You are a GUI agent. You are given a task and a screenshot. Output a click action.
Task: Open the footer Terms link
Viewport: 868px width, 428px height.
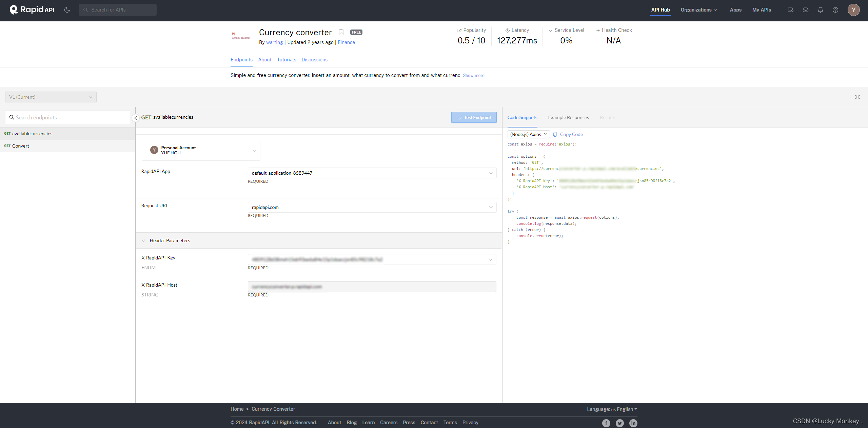click(x=450, y=423)
